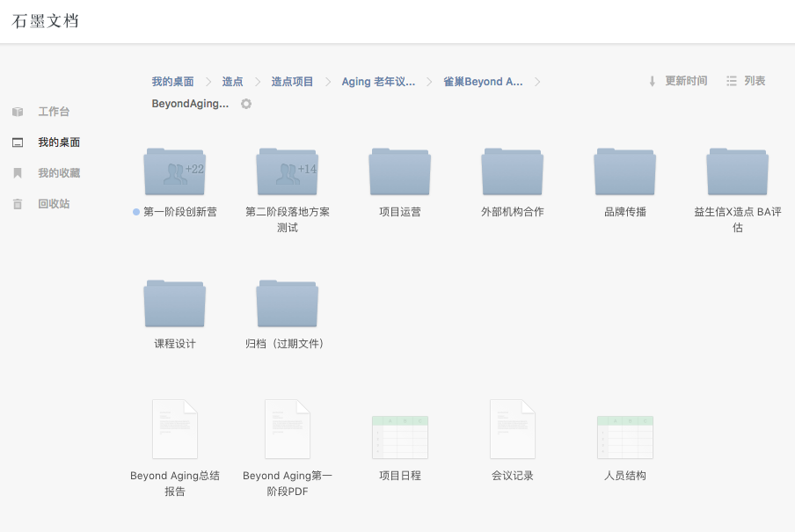Image resolution: width=795 pixels, height=532 pixels.
Task: Click the 人员结构 file name
Action: click(625, 476)
